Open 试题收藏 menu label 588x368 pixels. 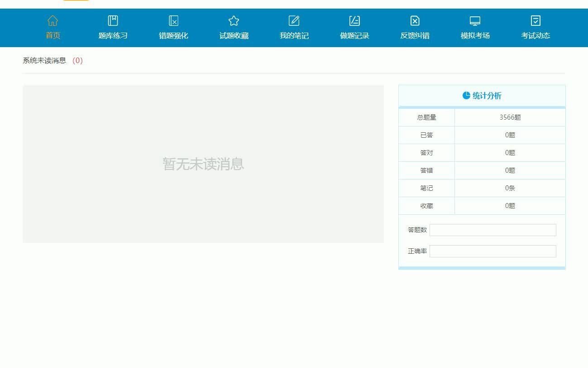pos(234,35)
